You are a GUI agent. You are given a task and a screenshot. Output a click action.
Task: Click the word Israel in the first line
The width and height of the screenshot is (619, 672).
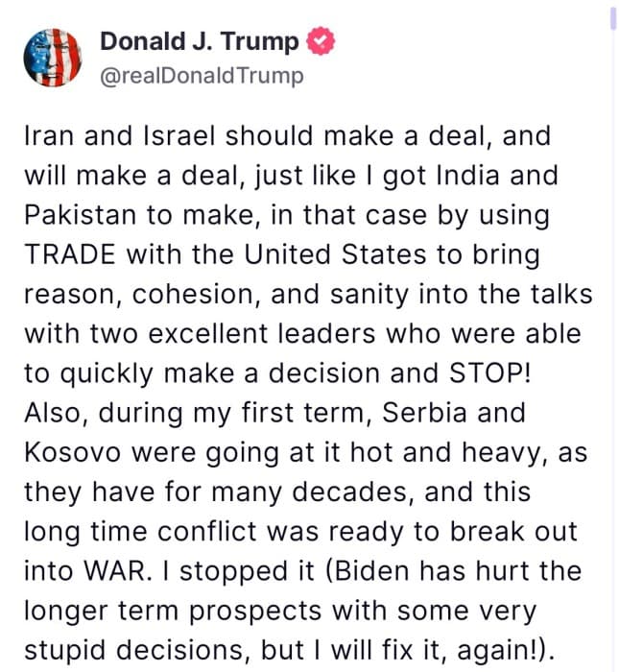pos(179,136)
